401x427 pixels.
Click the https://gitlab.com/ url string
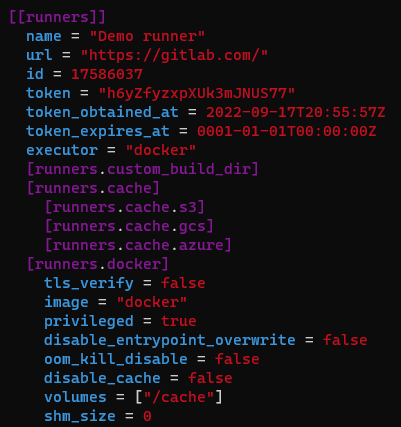174,55
